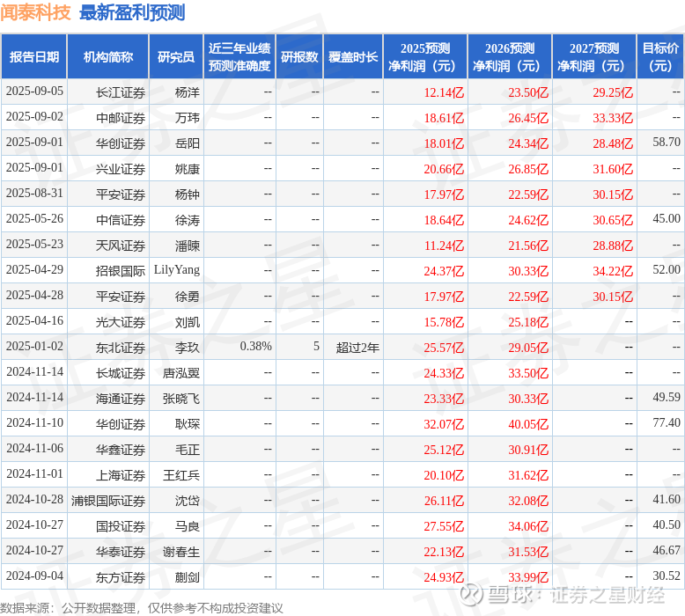Click the 报告日期 column header
685x616 pixels.
(x=34, y=56)
